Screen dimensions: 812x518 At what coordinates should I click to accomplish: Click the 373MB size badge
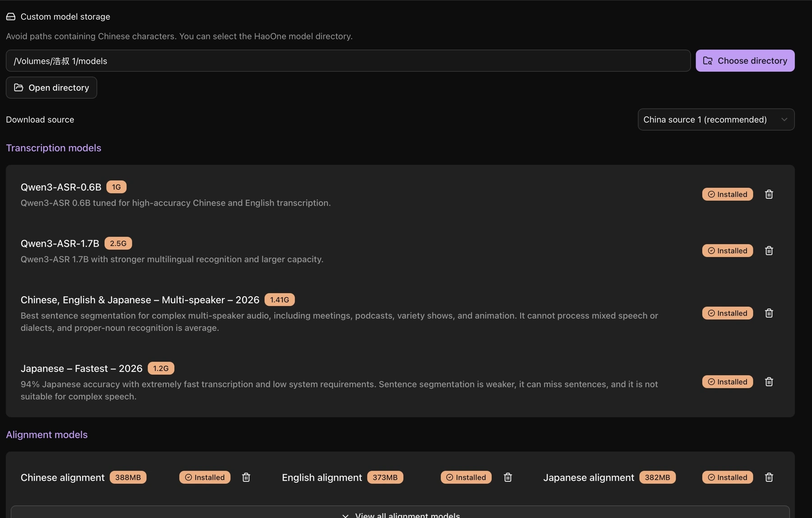pyautogui.click(x=385, y=477)
